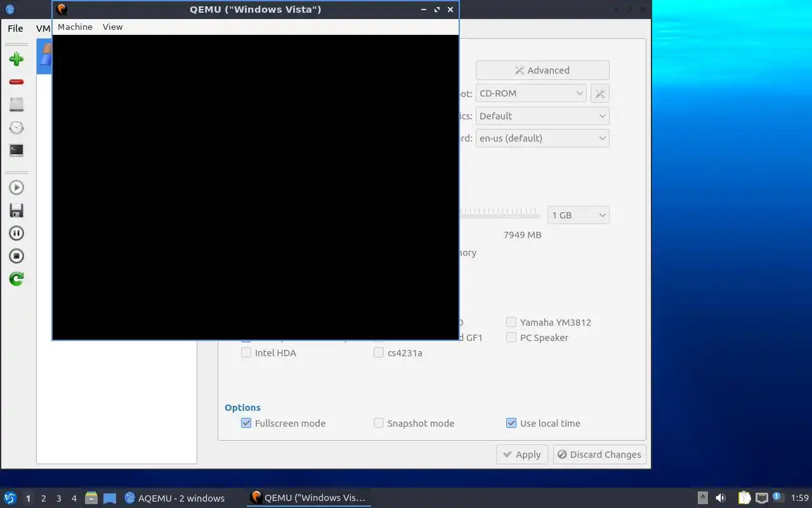The width and height of the screenshot is (812, 508).
Task: Enable the Yamaha YM3812 checkbox
Action: click(x=511, y=322)
